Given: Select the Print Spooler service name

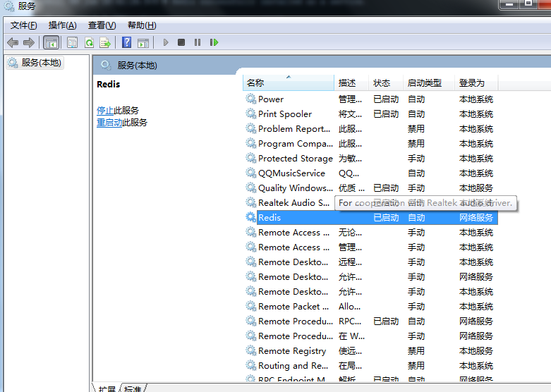Looking at the screenshot, I should pyautogui.click(x=285, y=114).
